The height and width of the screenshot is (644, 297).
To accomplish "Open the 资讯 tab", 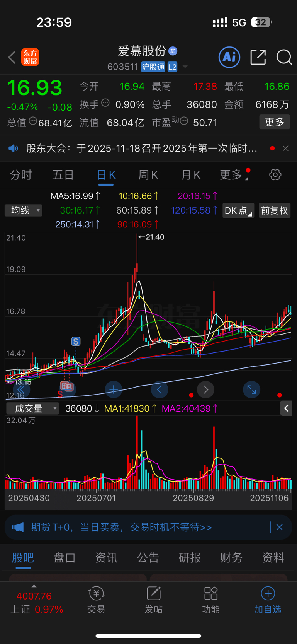I will [106, 557].
